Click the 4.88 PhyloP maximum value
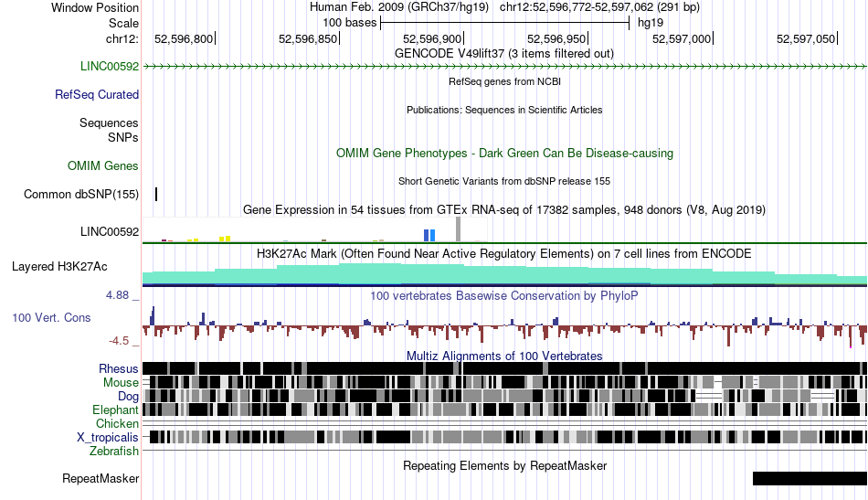The height and width of the screenshot is (500, 868). coord(117,295)
